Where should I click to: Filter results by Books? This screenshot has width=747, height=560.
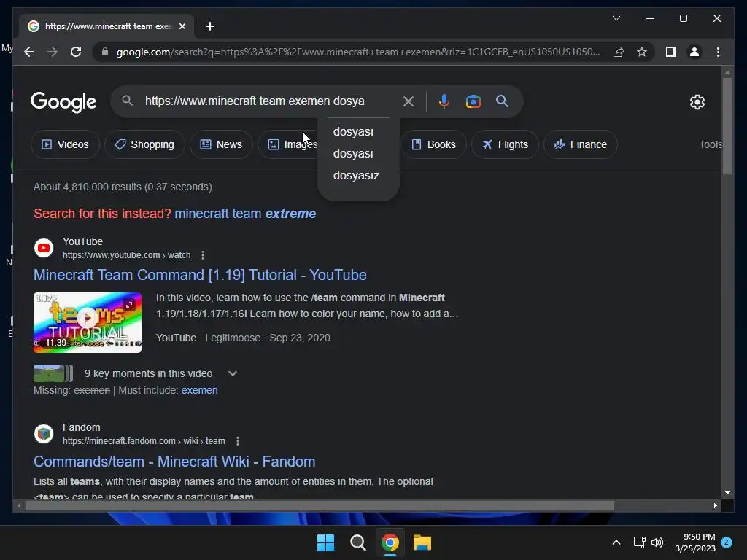pos(433,144)
